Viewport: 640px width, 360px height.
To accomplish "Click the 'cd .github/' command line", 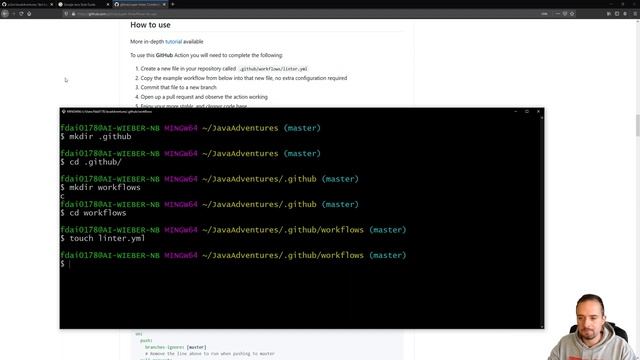I will point(91,162).
